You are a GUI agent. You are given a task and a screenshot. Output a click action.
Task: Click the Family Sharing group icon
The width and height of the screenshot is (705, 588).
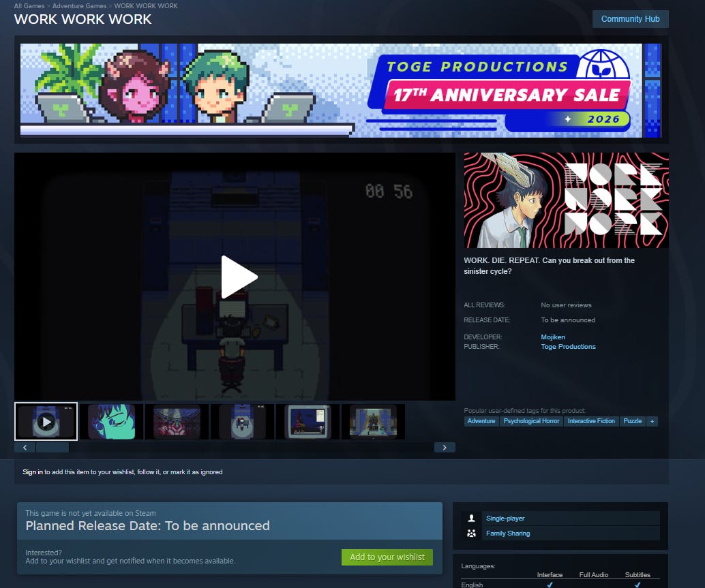pos(471,533)
